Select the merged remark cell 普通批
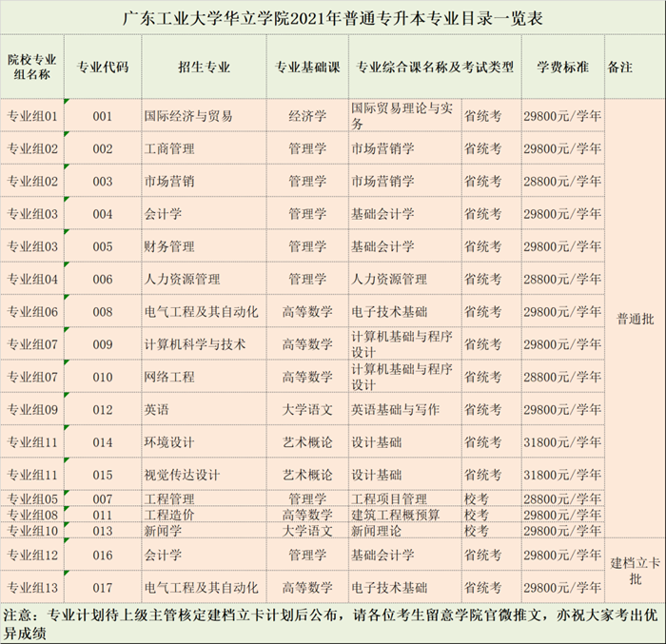Image resolution: width=666 pixels, height=644 pixels. (x=635, y=318)
